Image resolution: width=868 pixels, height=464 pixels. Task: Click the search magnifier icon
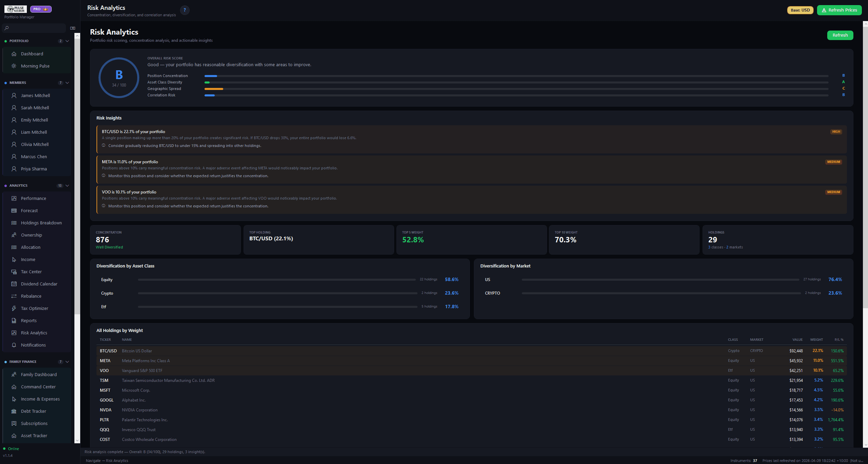[x=6, y=28]
